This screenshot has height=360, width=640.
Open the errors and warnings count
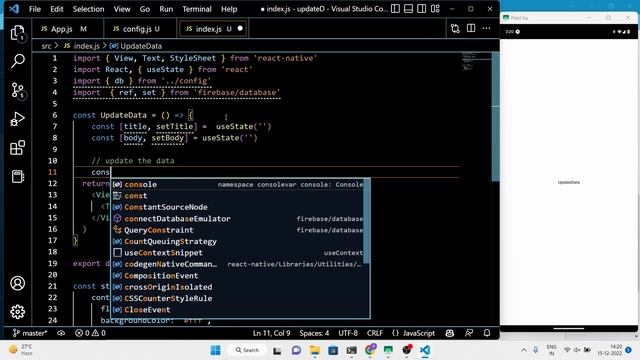pyautogui.click(x=90, y=333)
